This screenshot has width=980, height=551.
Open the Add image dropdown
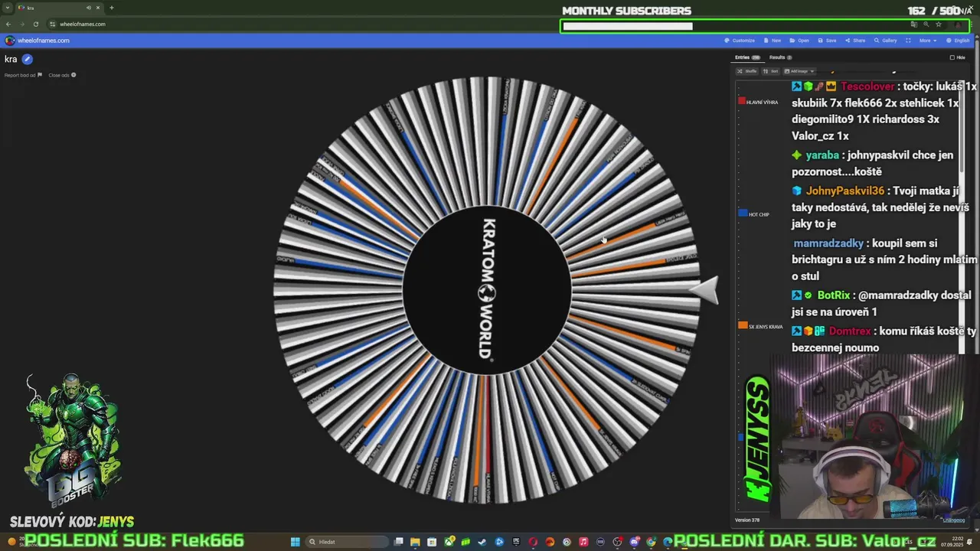click(799, 71)
